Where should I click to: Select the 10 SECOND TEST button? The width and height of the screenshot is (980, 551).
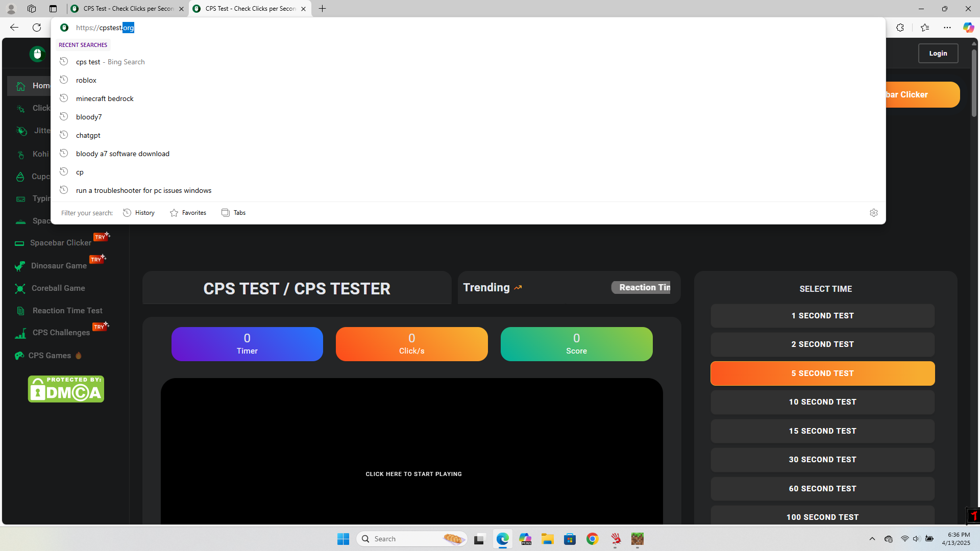822,402
